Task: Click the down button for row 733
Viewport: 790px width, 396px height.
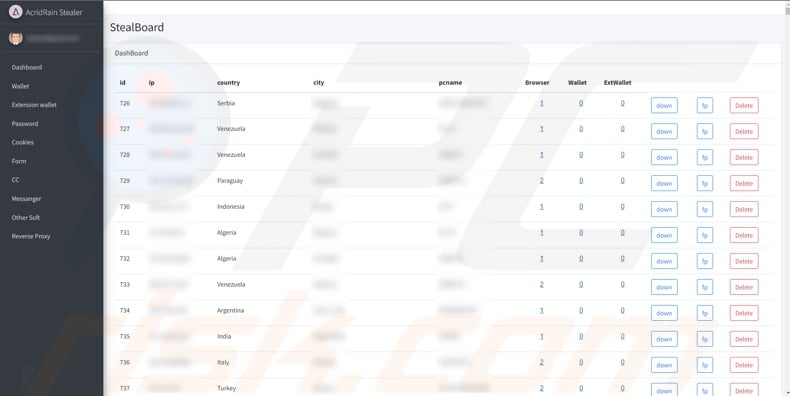Action: (664, 287)
